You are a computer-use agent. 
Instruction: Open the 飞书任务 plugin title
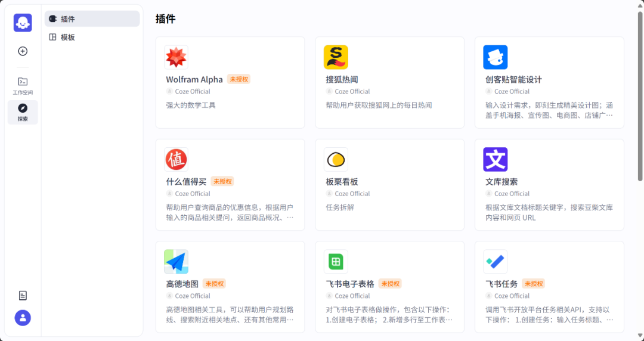coord(501,284)
